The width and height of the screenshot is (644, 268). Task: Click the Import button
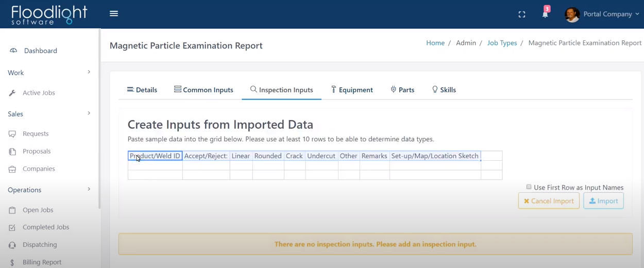[x=603, y=201]
